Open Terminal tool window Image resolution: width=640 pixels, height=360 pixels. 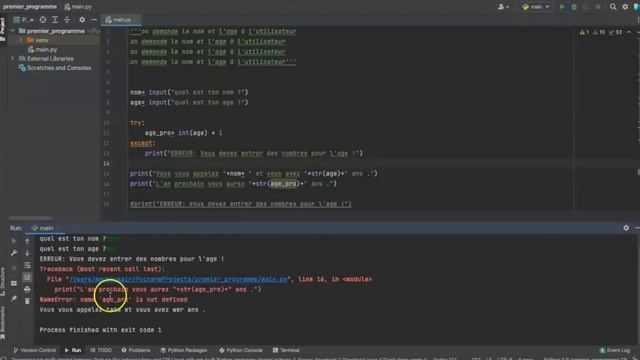[x=286, y=350]
